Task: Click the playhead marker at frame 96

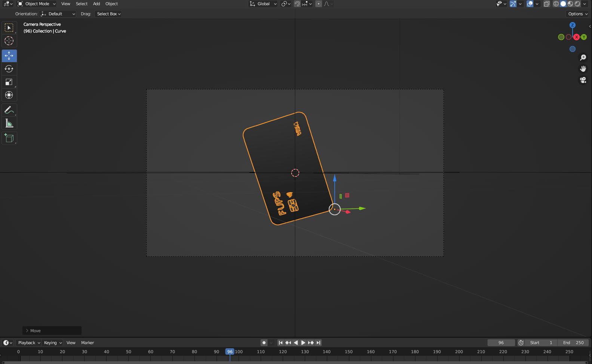Action: pyautogui.click(x=230, y=352)
